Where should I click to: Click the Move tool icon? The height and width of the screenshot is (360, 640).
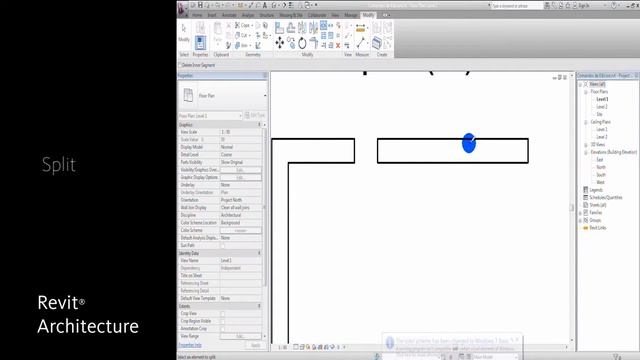pyautogui.click(x=280, y=42)
